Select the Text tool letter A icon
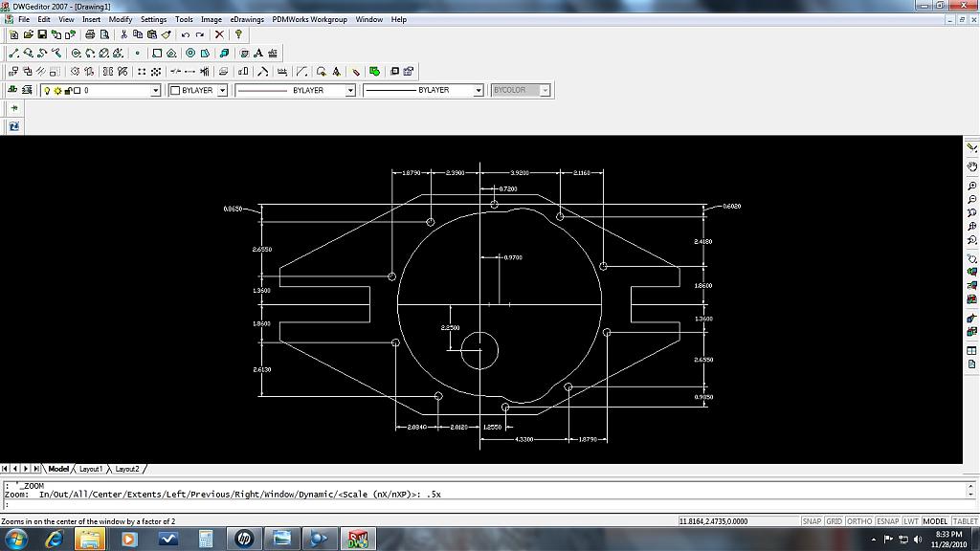The width and height of the screenshot is (980, 551). click(x=258, y=54)
